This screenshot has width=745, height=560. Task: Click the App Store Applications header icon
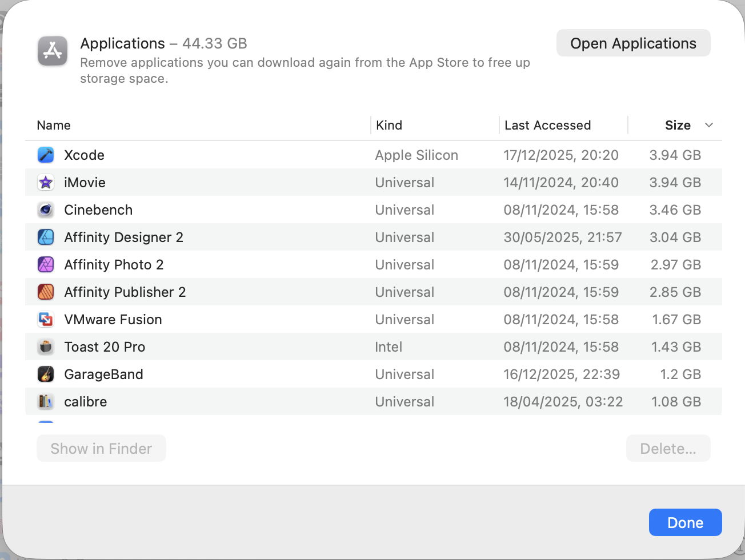(x=53, y=51)
